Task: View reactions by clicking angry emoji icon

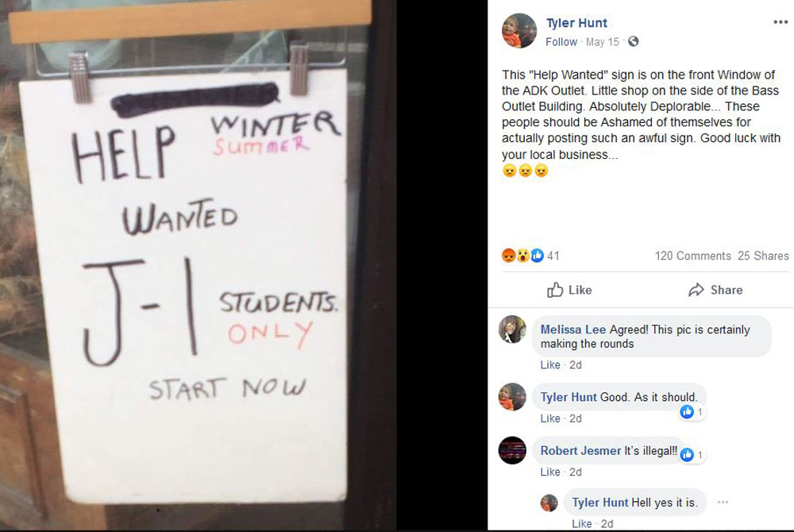Action: coord(508,256)
